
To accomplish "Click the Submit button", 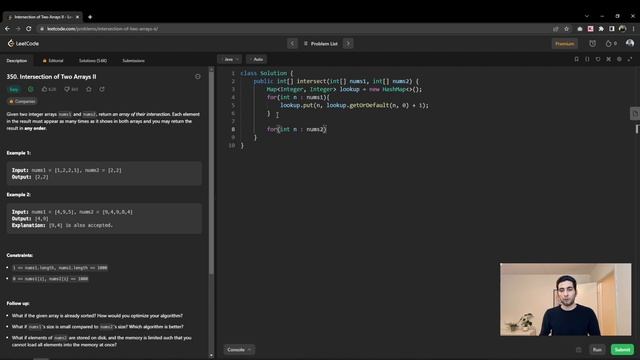I will (622, 350).
